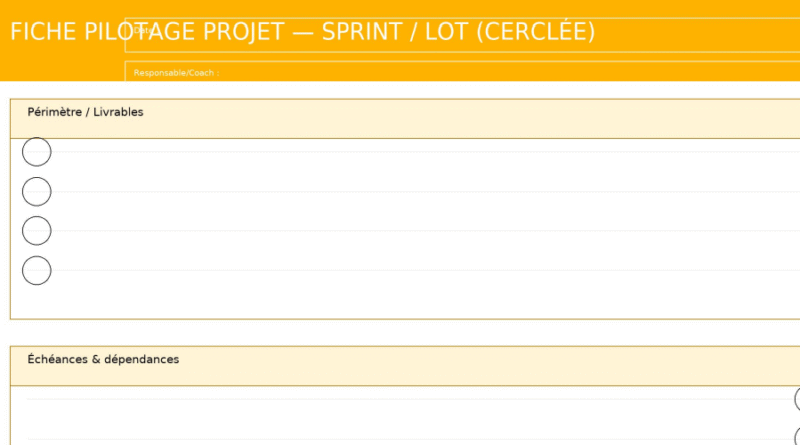Check the second Échéances & dépendances circle

coord(797,437)
